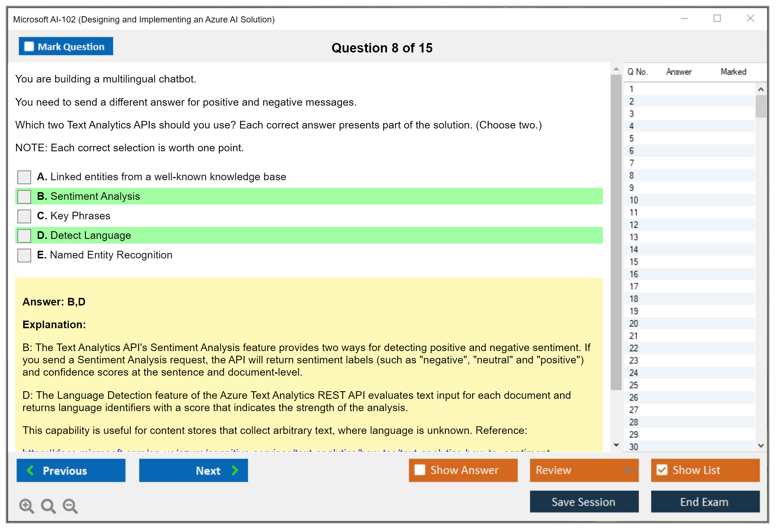Select question 12 in the list
This screenshot has height=532, width=778.
[x=634, y=225]
